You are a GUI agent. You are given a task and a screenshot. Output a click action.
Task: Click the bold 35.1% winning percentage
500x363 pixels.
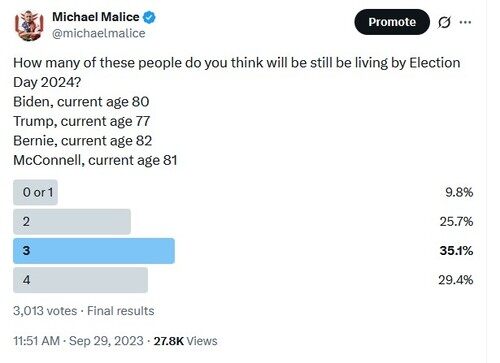pyautogui.click(x=456, y=251)
